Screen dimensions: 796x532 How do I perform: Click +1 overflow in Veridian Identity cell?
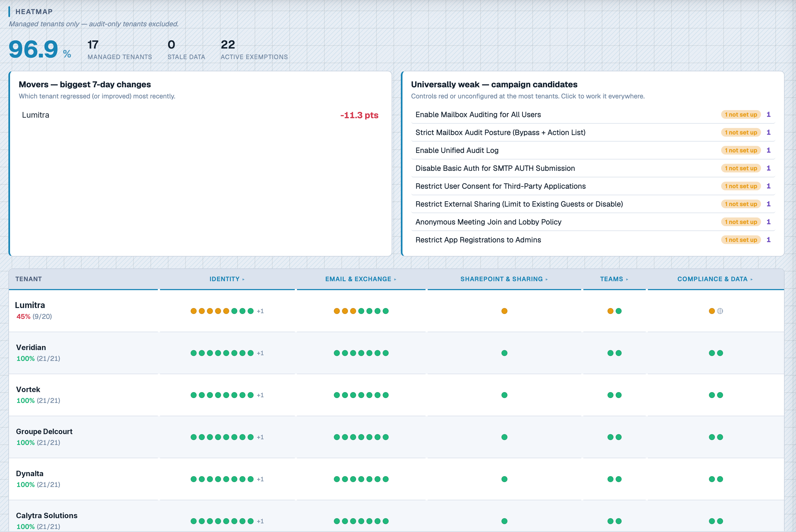point(260,353)
